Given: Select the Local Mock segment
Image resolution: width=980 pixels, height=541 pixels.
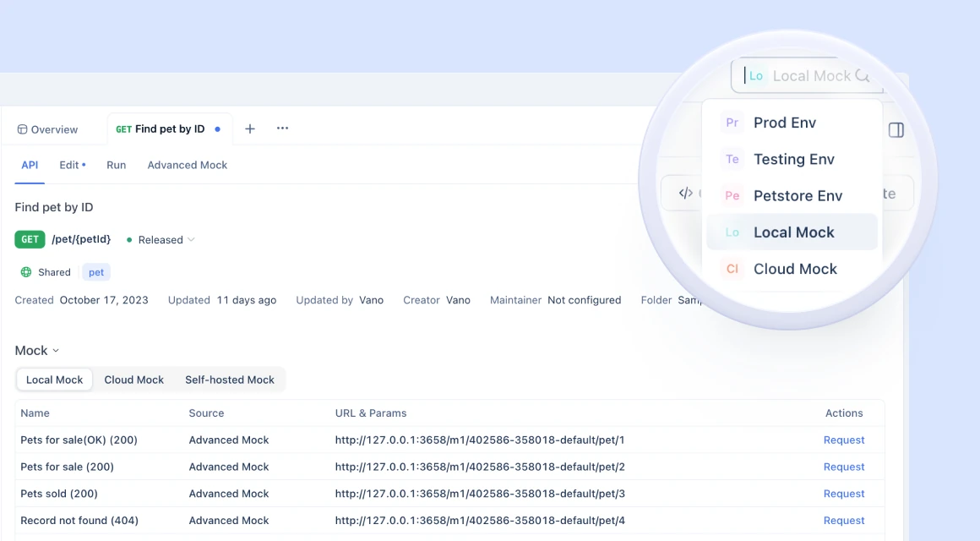Looking at the screenshot, I should (x=54, y=380).
